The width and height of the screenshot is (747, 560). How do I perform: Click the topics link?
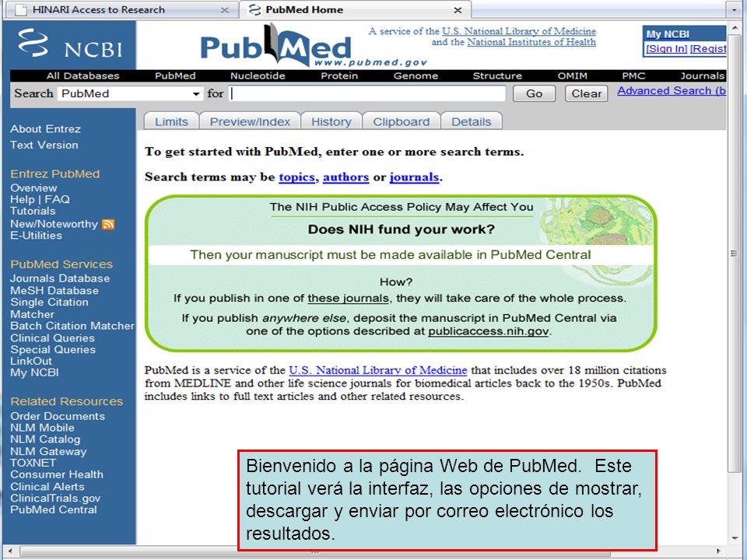click(x=296, y=177)
